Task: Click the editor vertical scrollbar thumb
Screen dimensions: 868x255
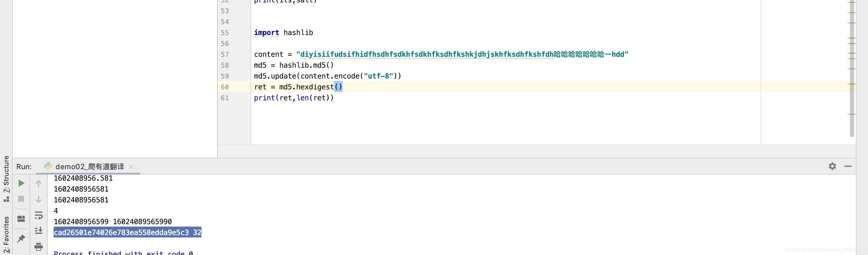Action: pyautogui.click(x=852, y=69)
